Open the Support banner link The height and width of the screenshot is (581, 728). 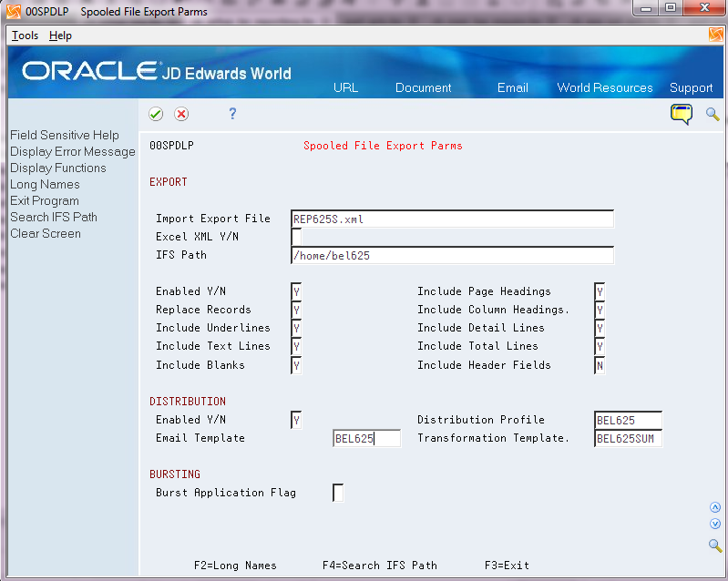tap(691, 87)
